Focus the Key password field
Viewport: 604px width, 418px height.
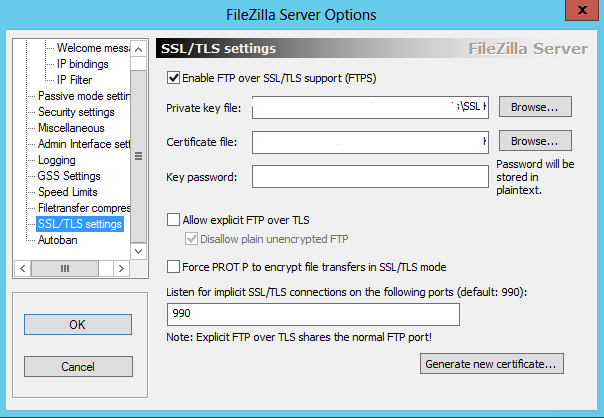370,176
